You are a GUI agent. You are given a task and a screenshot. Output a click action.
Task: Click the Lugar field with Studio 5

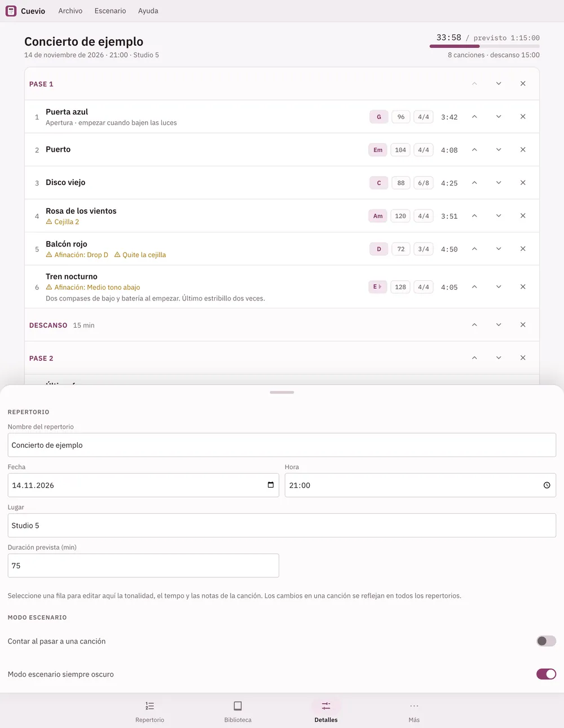coord(282,526)
